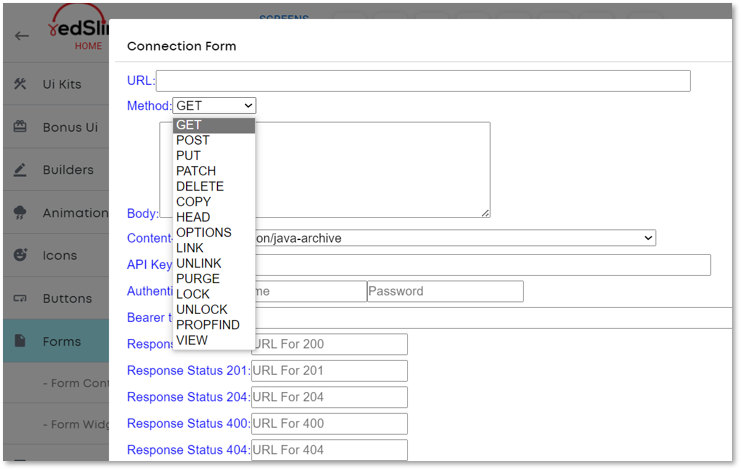Open the Icons sidebar menu
The height and width of the screenshot is (470, 741).
tap(56, 255)
